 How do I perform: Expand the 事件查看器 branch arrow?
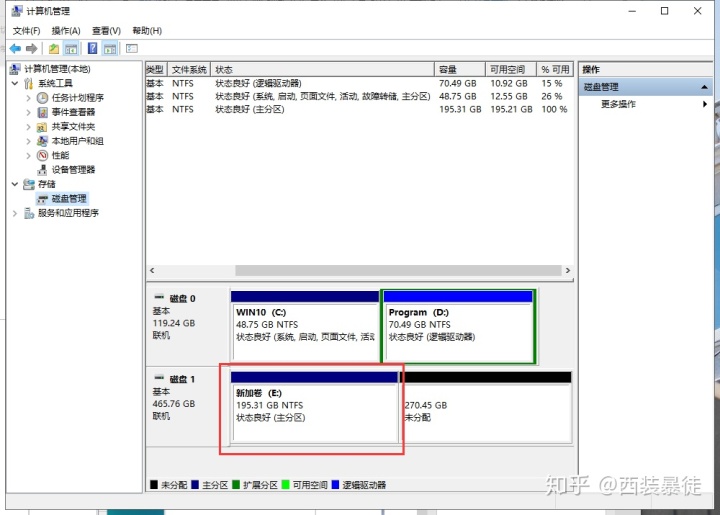(28, 112)
